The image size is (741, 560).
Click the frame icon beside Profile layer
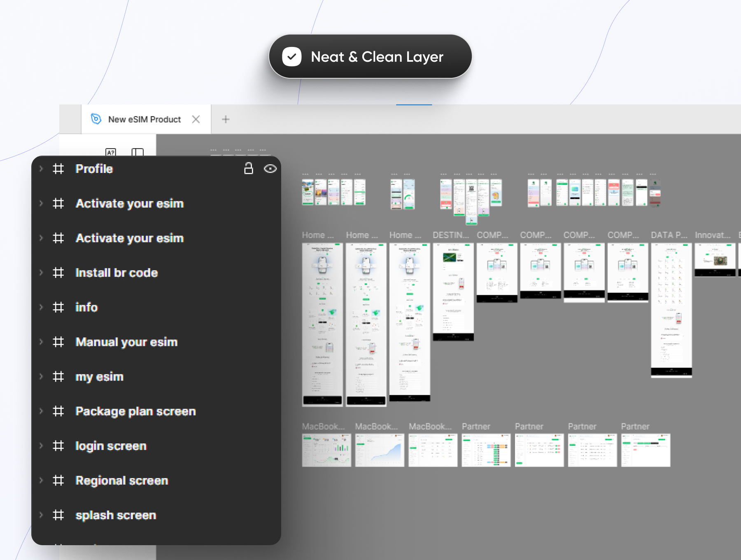[58, 169]
